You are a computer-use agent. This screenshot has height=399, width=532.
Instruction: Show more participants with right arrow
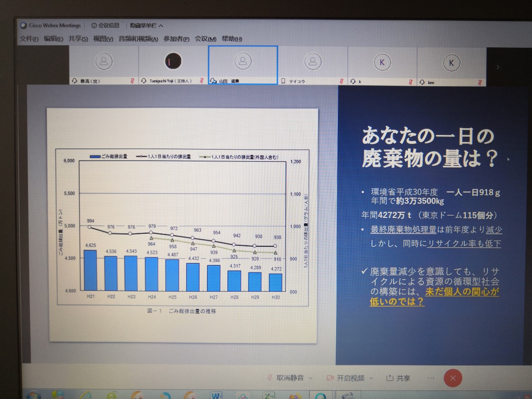498,67
